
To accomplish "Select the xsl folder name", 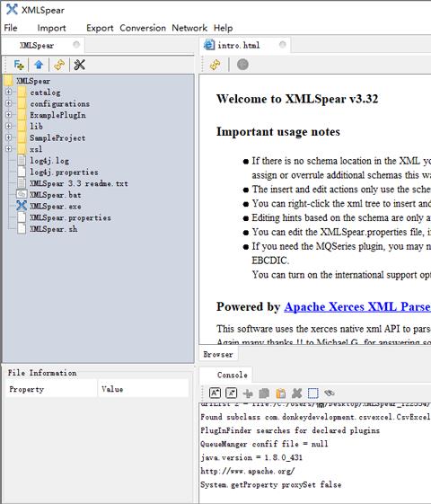I will (36, 149).
